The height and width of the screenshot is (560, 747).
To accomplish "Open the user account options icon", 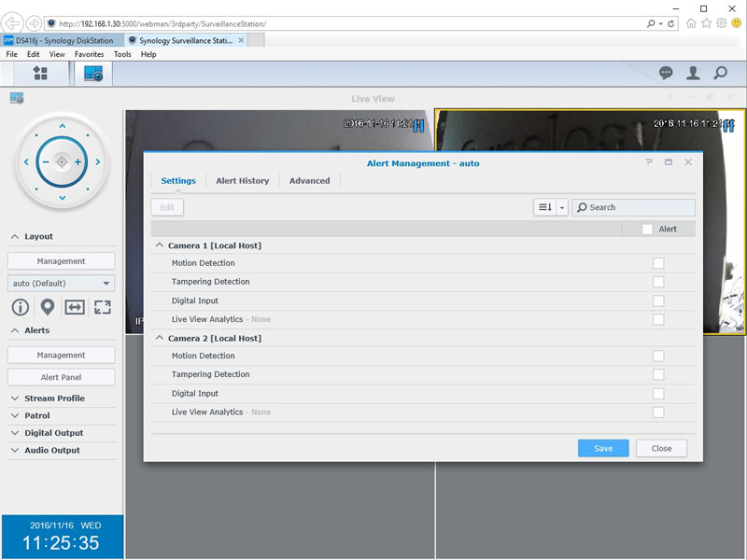I will click(693, 73).
